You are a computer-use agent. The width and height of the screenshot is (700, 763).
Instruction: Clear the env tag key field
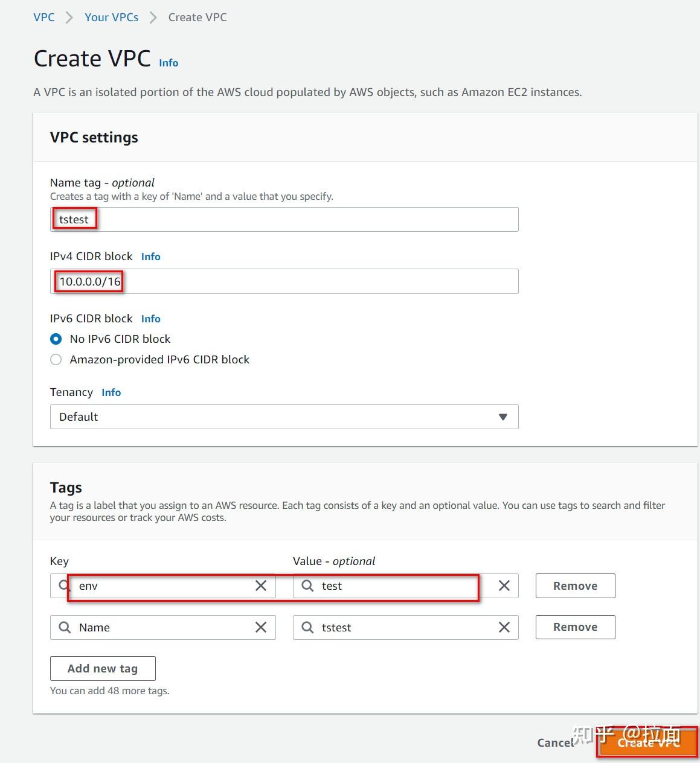point(261,586)
